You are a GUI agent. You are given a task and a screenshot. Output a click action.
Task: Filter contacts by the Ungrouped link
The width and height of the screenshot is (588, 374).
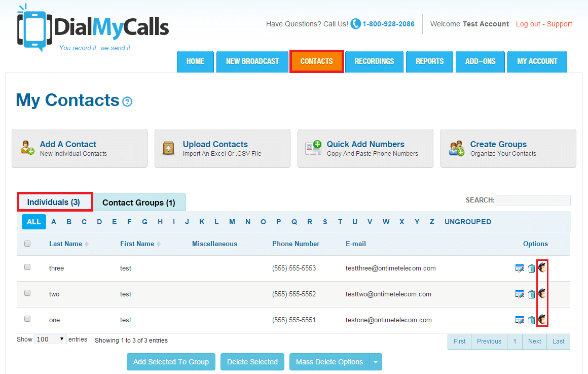467,222
